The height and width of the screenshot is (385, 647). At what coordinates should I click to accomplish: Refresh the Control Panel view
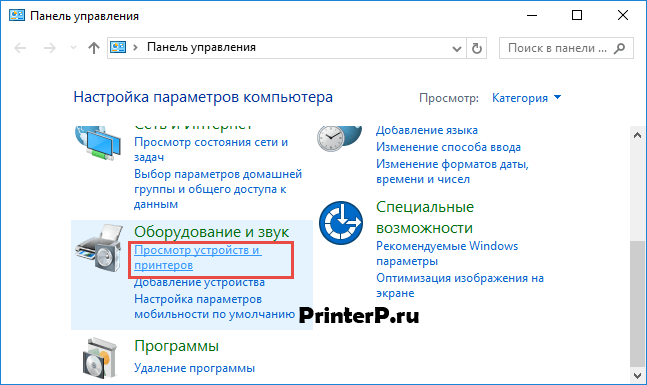point(477,48)
